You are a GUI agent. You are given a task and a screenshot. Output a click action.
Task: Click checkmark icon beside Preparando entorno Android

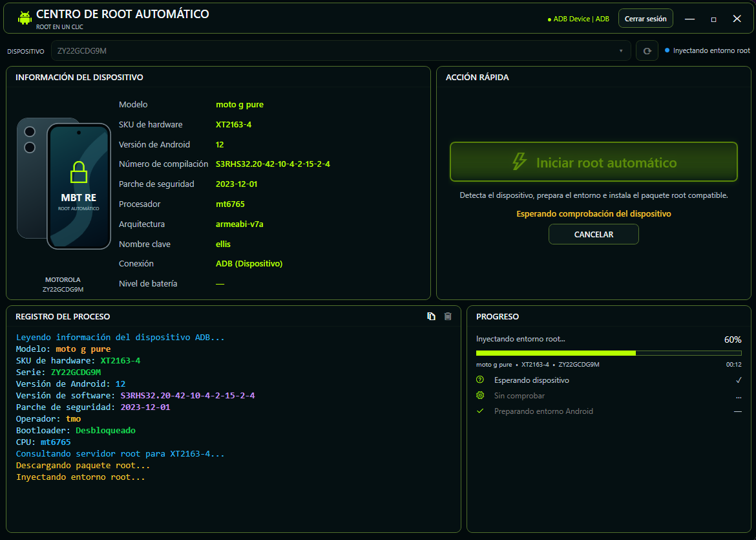(480, 411)
